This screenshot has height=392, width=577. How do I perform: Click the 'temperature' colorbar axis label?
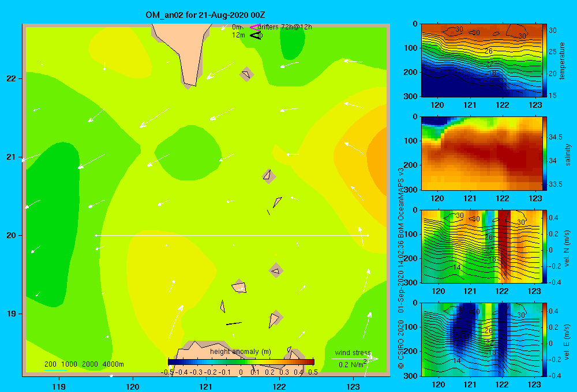tap(562, 61)
